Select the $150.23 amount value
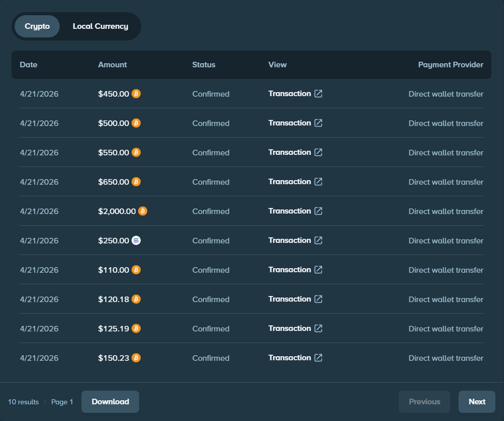 coord(113,358)
